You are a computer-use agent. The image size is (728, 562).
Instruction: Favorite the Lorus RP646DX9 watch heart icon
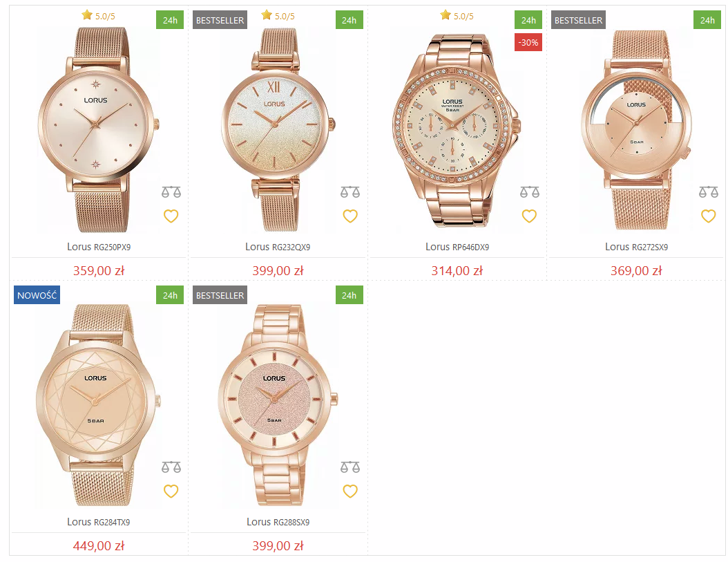529,216
